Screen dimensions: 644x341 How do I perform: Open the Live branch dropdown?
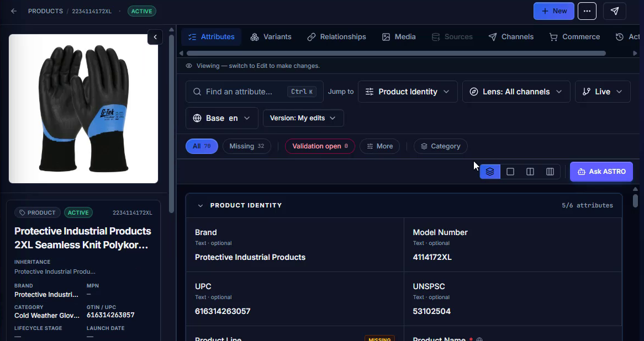[603, 92]
